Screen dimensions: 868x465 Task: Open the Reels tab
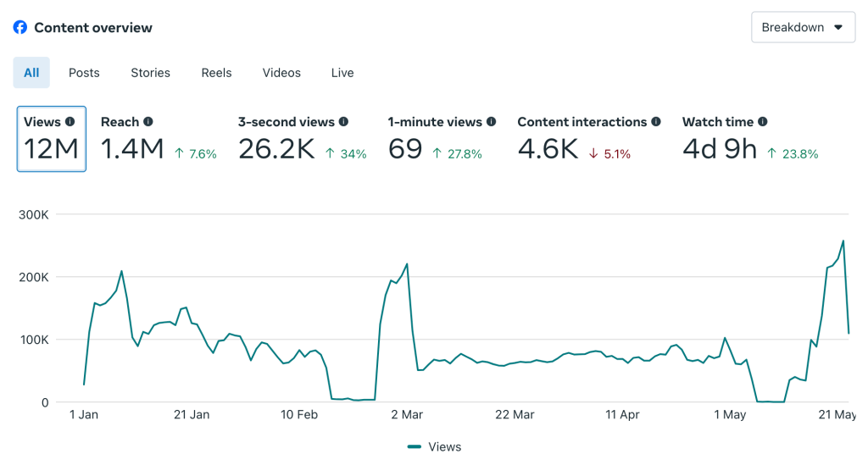point(216,73)
